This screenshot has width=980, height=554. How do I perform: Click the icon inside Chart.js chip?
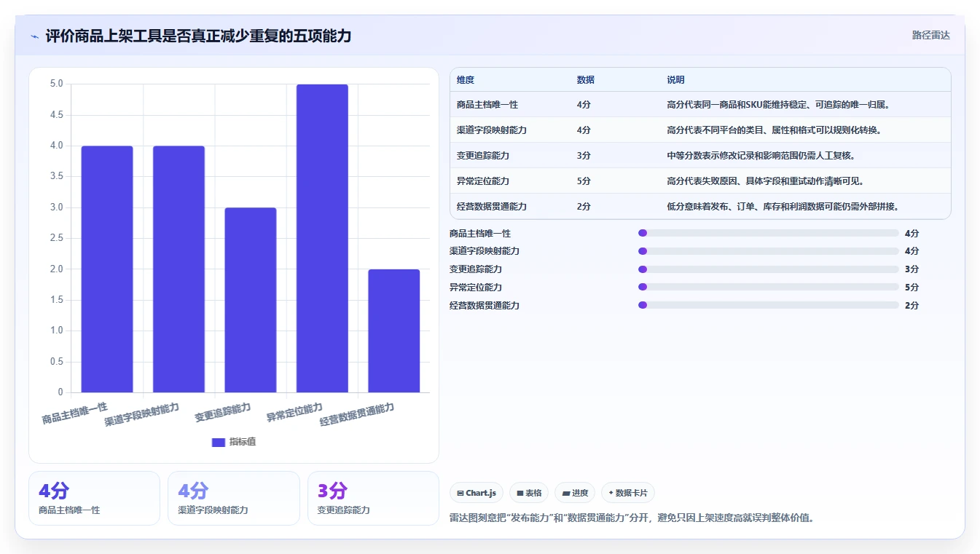click(x=460, y=494)
